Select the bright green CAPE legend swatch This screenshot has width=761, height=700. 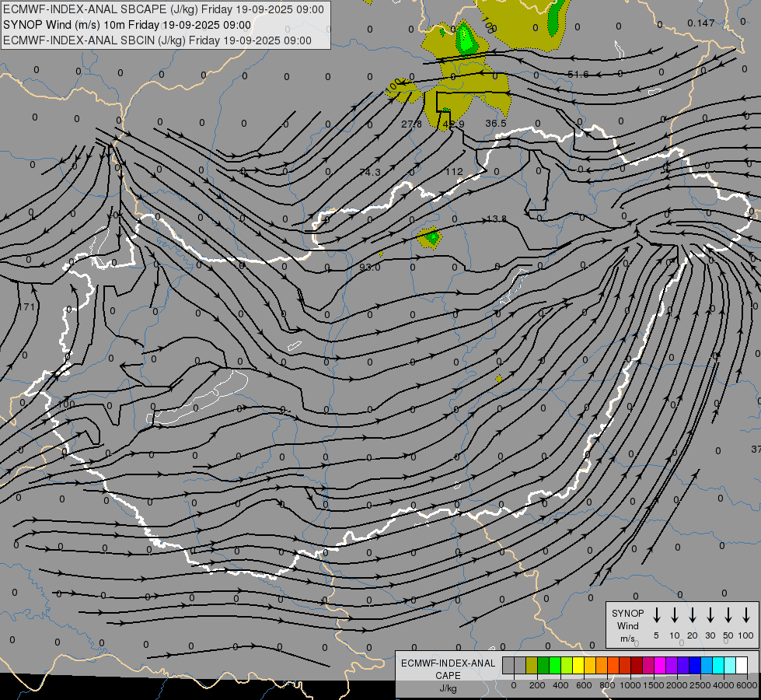[x=555, y=665]
